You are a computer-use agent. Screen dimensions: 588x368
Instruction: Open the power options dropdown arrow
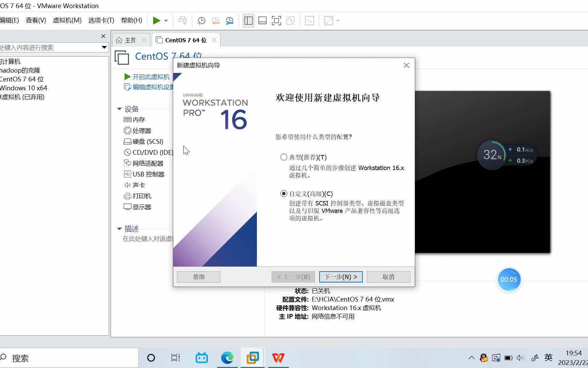click(166, 21)
